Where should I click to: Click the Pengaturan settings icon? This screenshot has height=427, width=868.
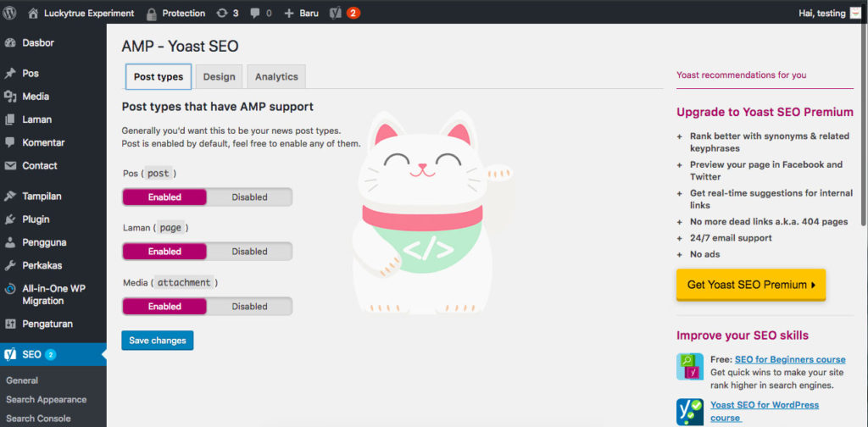coord(10,324)
